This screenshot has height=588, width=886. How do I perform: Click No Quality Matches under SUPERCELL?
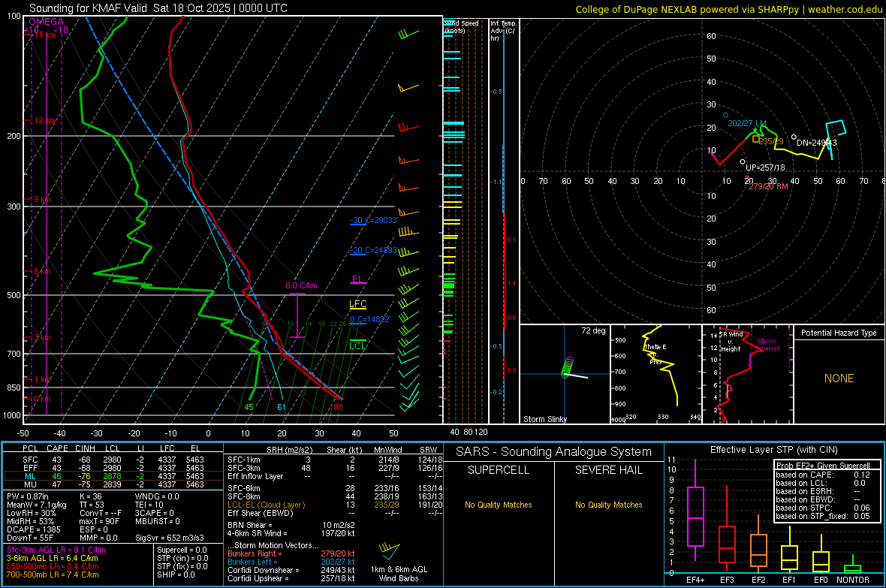pos(499,505)
